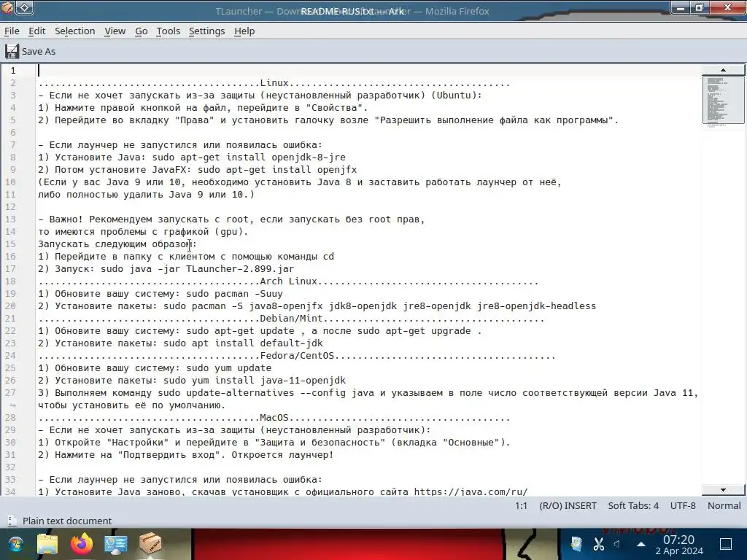The image size is (747, 560).
Task: Open the Soft Tabs: 4 indentation selector
Action: tap(633, 506)
